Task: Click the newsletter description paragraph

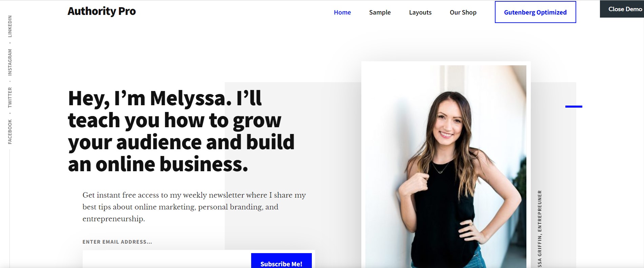Action: coord(194,207)
